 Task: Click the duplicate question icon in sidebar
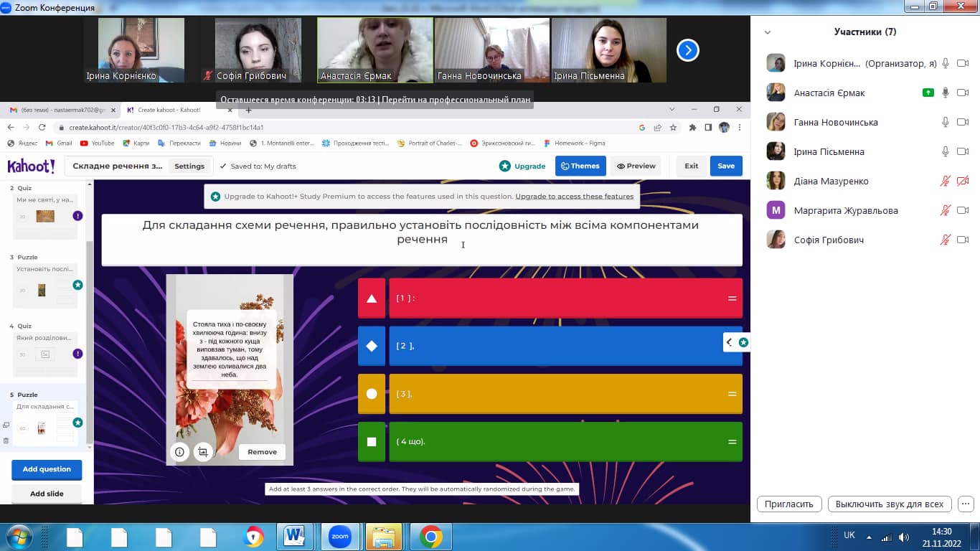point(6,425)
